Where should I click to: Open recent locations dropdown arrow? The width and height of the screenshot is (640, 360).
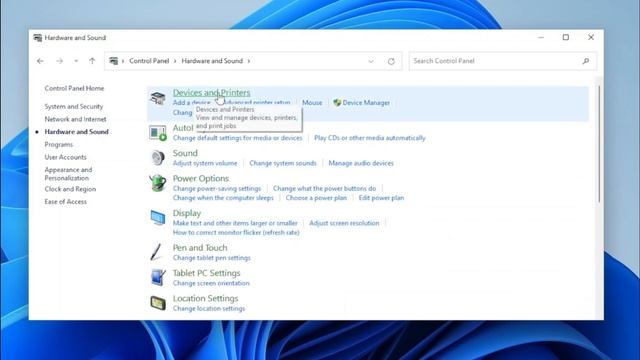[x=76, y=61]
